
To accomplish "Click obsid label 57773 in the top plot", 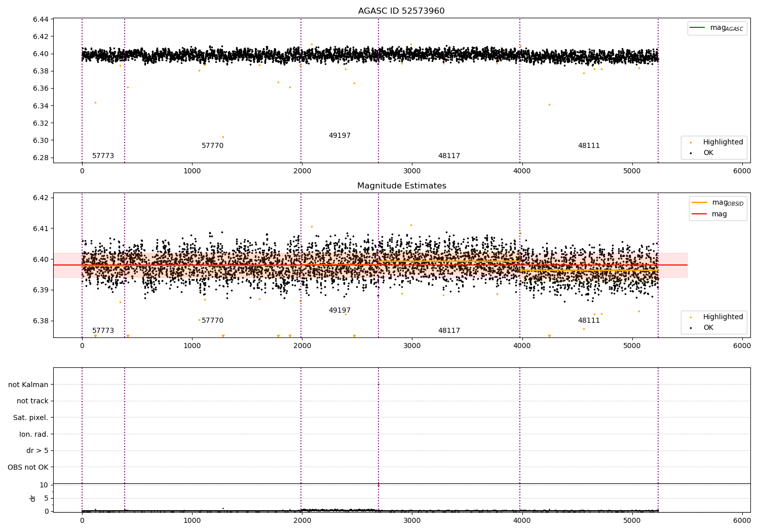I will (103, 156).
